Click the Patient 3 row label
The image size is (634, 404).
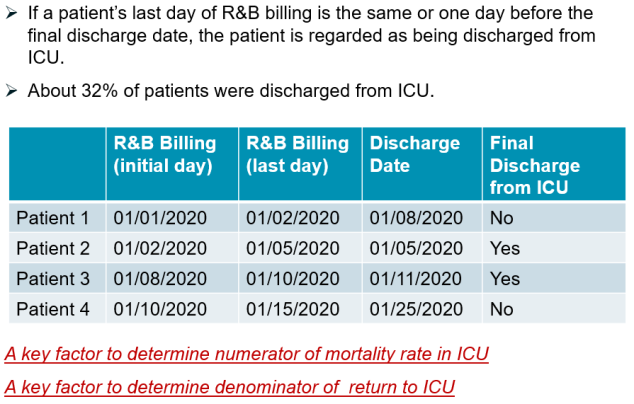(x=53, y=279)
